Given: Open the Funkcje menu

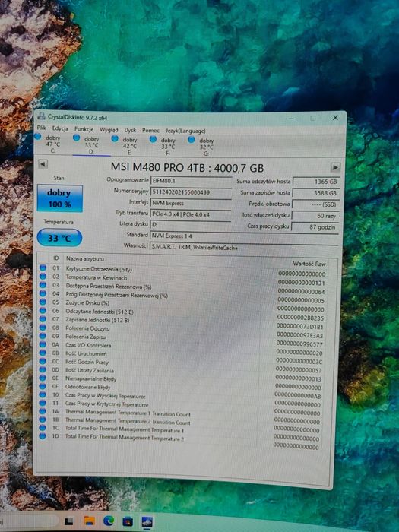Looking at the screenshot, I should coord(84,129).
